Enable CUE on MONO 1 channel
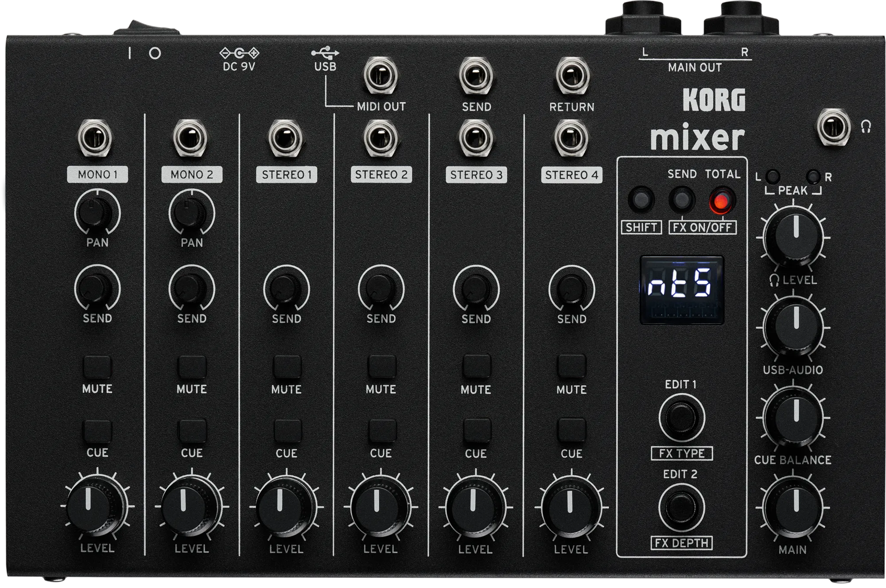 click(97, 431)
